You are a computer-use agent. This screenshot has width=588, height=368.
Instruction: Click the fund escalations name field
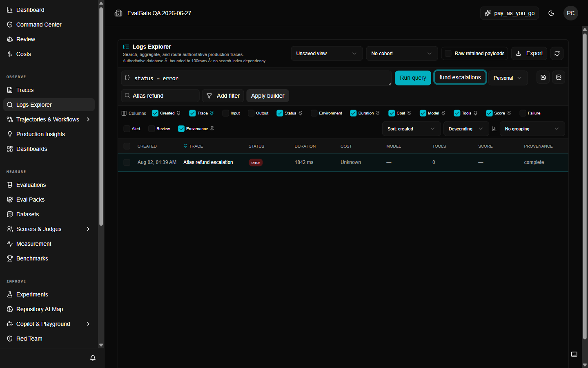pos(460,77)
